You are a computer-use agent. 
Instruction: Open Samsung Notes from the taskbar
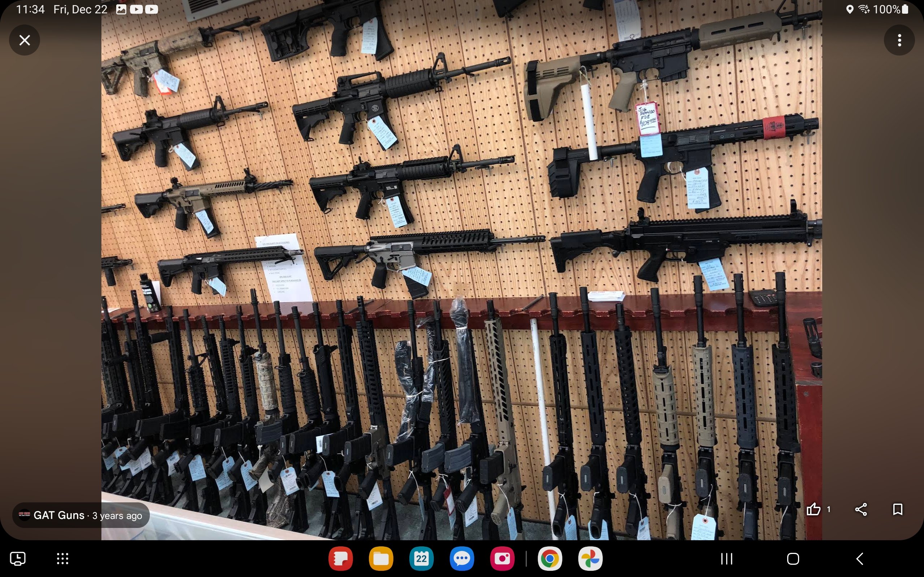point(340,559)
